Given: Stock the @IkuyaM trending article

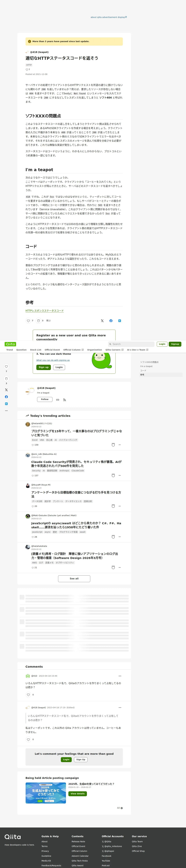Looking at the screenshot, I should tap(113, 506).
